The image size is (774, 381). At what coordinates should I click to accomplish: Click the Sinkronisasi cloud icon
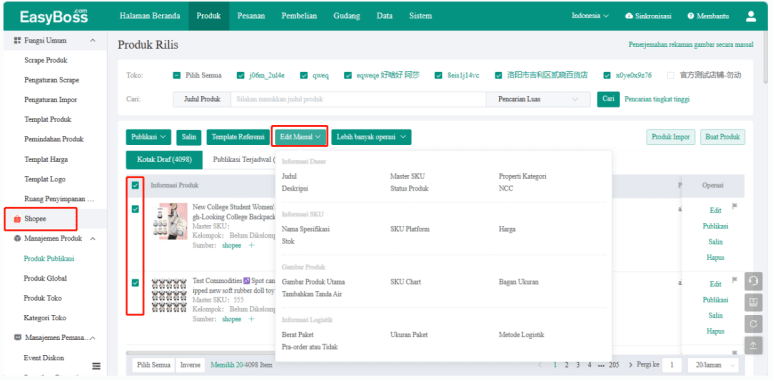(x=629, y=16)
